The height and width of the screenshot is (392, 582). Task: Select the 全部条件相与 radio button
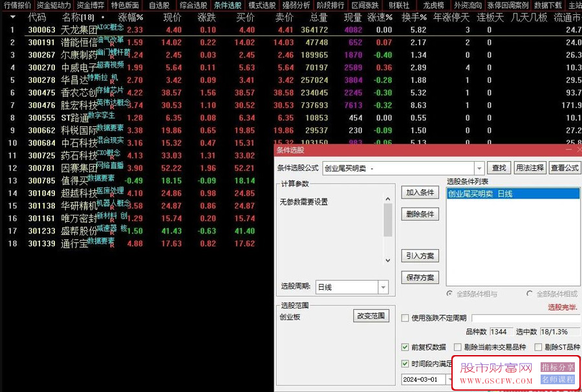(449, 294)
